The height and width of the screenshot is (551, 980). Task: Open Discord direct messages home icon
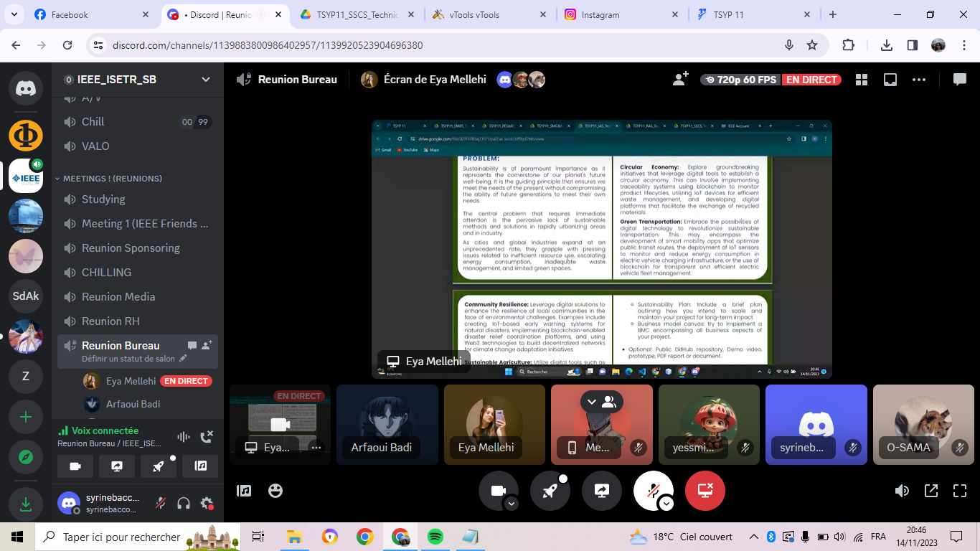(26, 88)
